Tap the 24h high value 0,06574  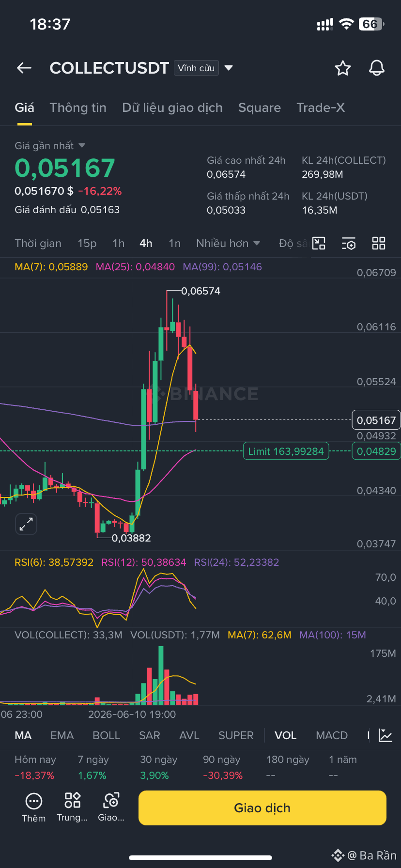(226, 174)
